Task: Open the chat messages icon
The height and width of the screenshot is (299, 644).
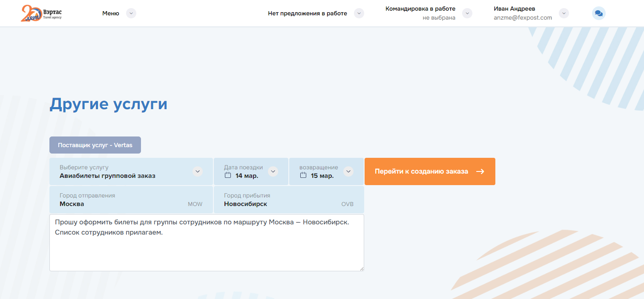Action: click(598, 13)
